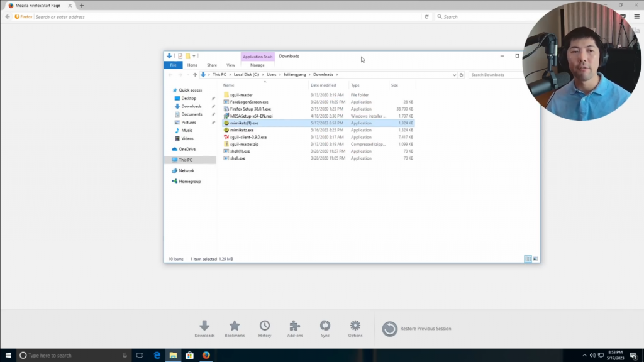644x362 pixels.
Task: Open the Bookmarks star icon
Action: coord(235,326)
